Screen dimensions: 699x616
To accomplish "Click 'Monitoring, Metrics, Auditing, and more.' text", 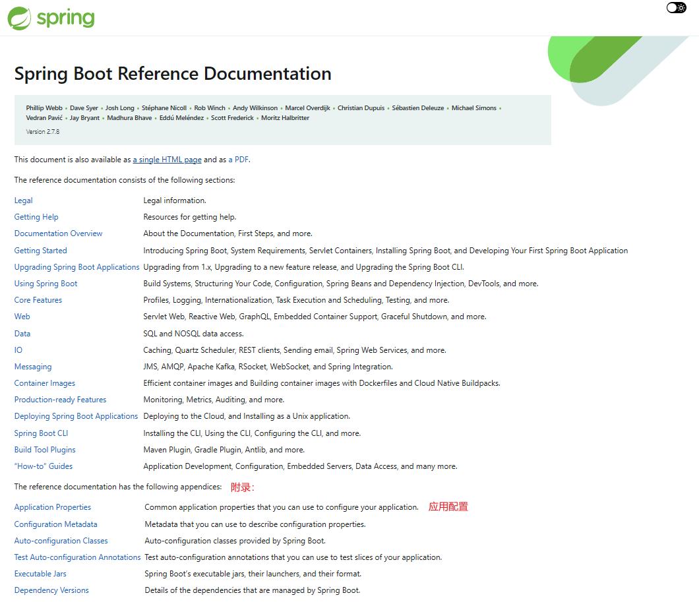I will 214,400.
